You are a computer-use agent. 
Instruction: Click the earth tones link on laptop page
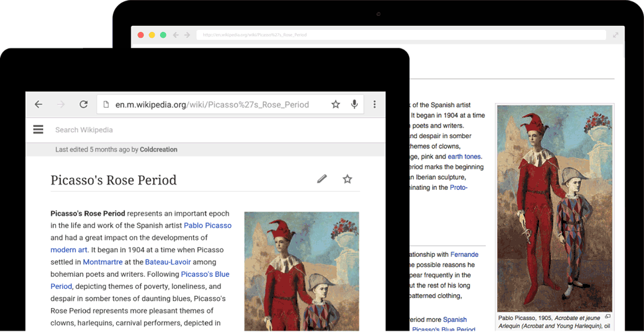[x=464, y=157]
